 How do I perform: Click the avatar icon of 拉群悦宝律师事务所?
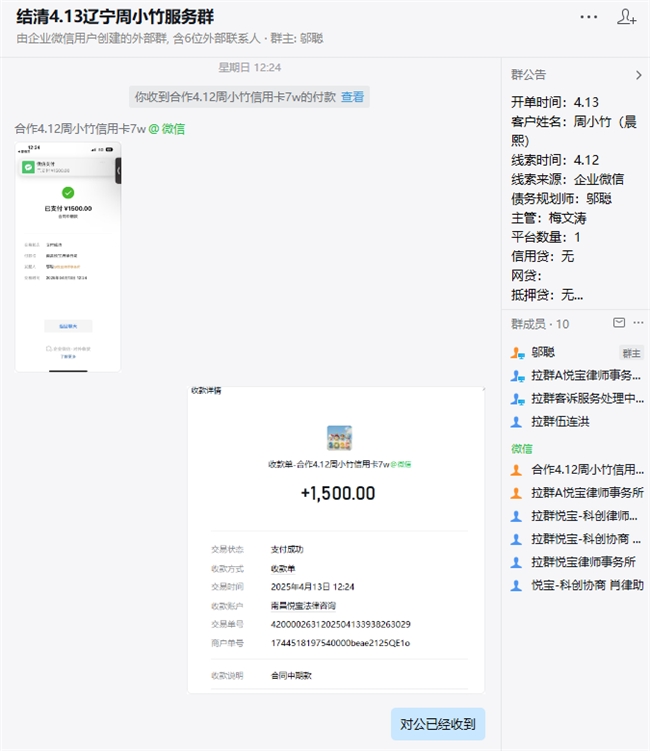click(x=516, y=562)
